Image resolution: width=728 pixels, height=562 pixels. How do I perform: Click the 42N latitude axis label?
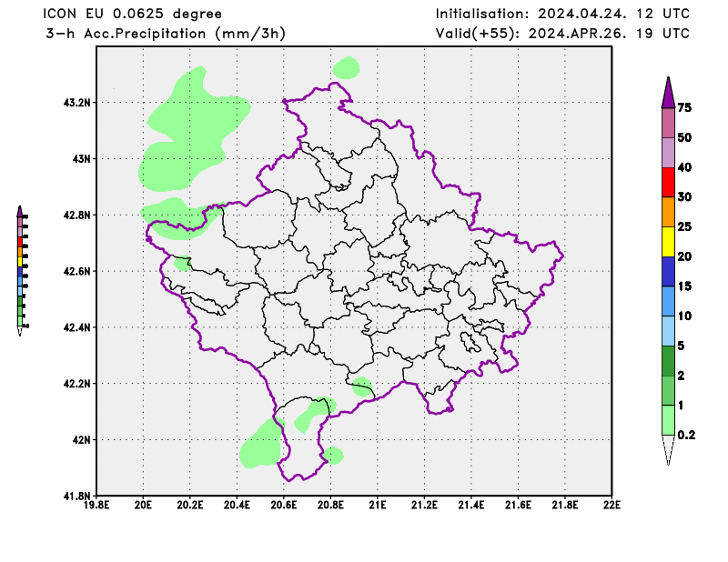point(81,439)
